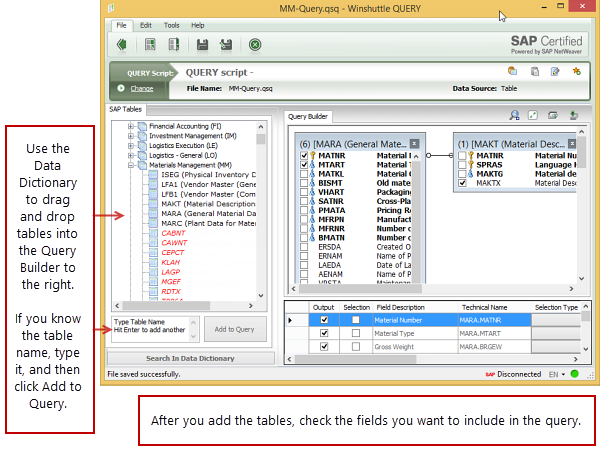Open the Tools menu

(x=171, y=25)
